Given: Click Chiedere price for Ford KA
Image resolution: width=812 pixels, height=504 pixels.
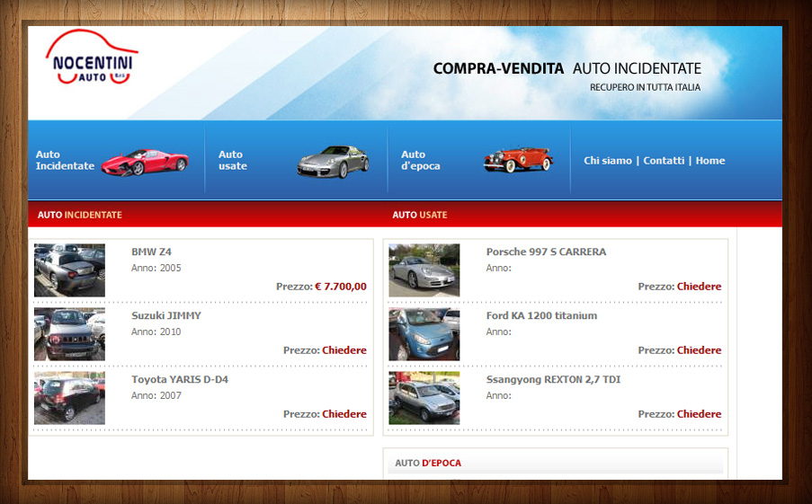Looking at the screenshot, I should 699,350.
